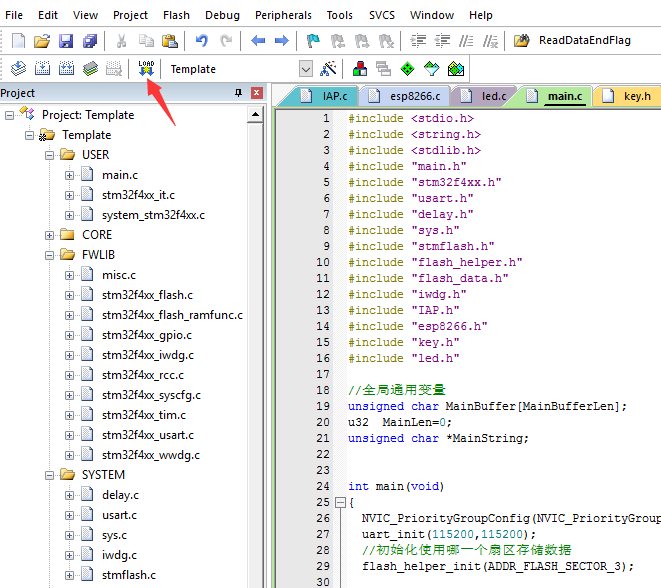Collapse the USER folder

pyautogui.click(x=49, y=155)
